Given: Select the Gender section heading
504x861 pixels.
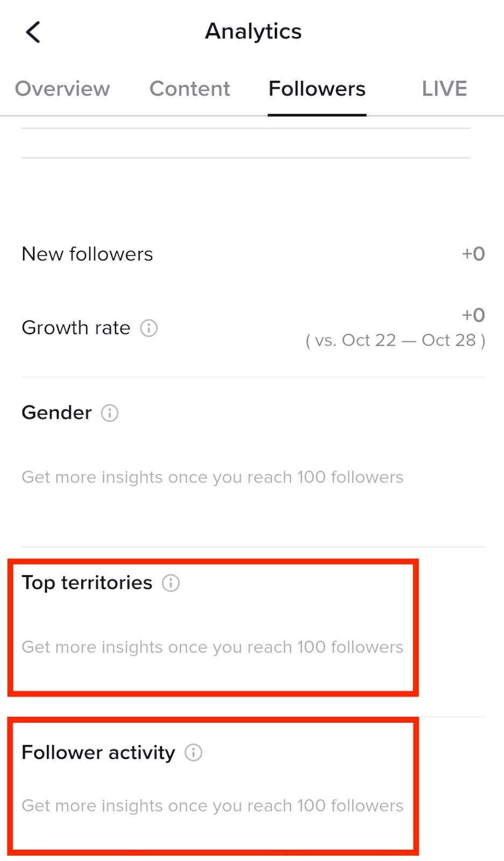Looking at the screenshot, I should (56, 413).
